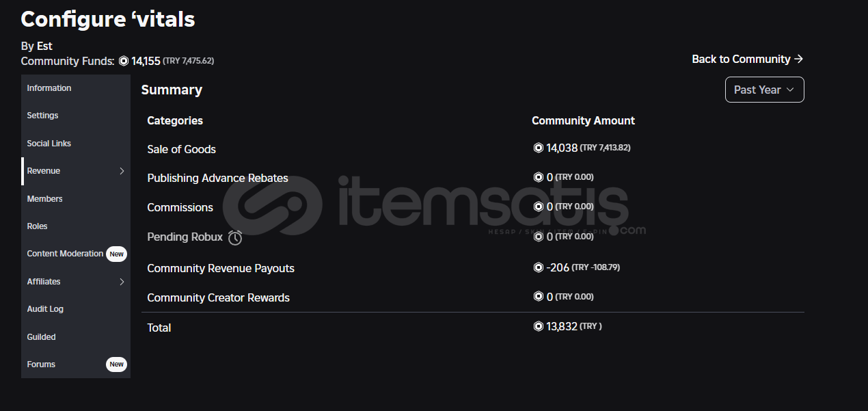Viewport: 868px width, 411px height.
Task: Click the Est creator name link
Action: coord(44,46)
